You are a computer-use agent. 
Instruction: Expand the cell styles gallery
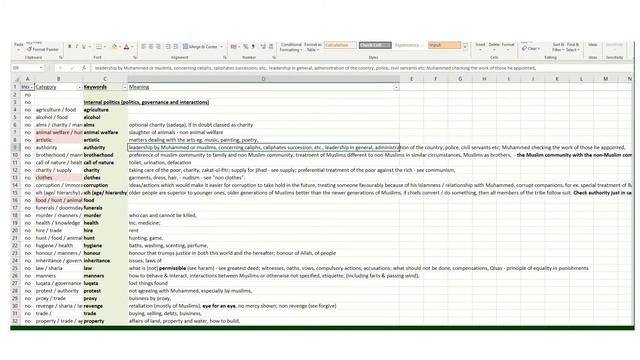(465, 48)
